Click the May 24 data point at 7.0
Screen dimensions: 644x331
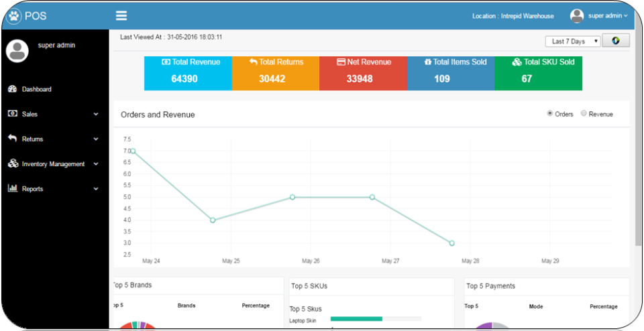click(x=133, y=151)
